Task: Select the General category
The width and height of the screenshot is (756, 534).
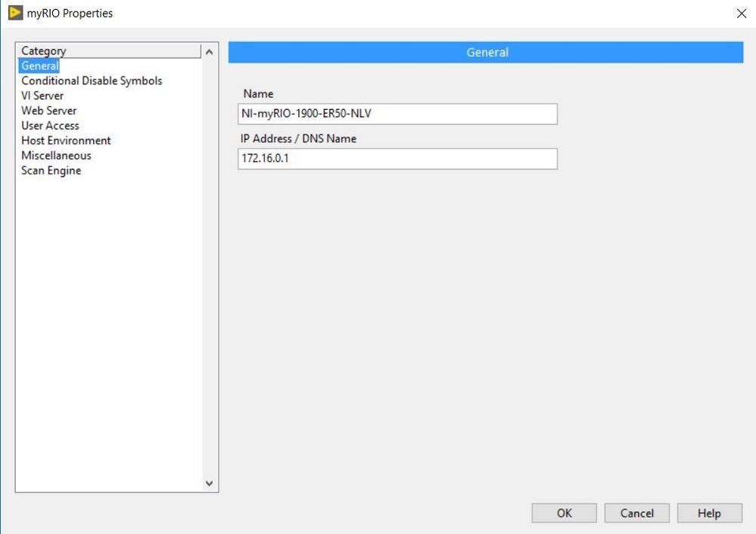Action: pos(39,66)
